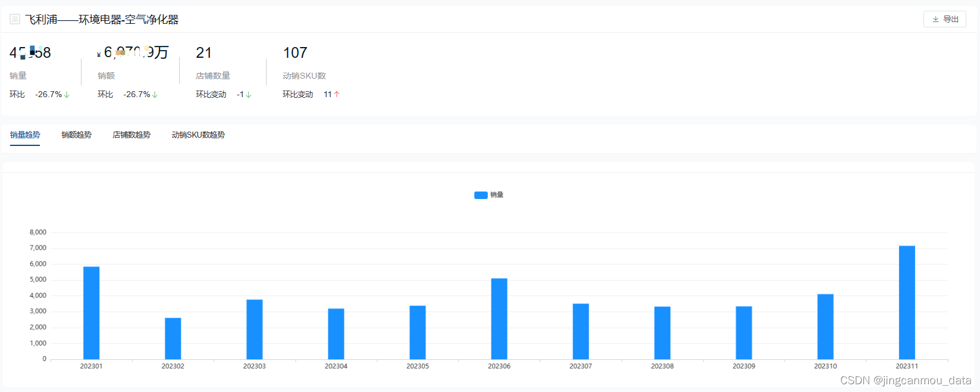Viewport: 980px width, 392px height.
Task: Click the x-axis label 202306
Action: tap(499, 366)
